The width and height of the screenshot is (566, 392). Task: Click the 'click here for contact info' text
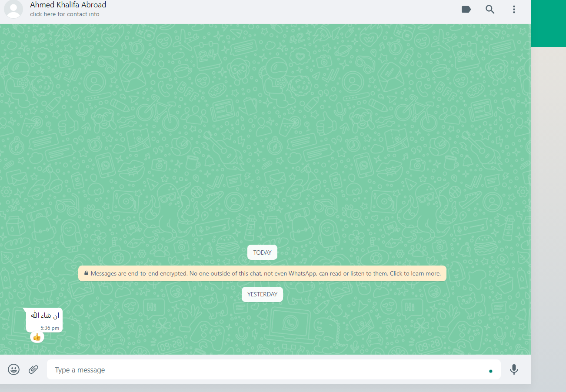(x=65, y=14)
